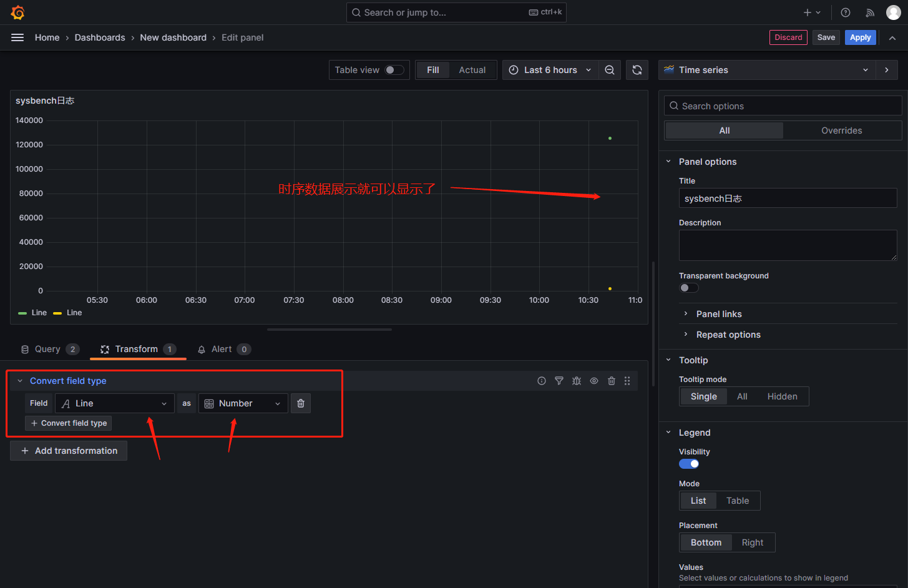Click the Grafana logo icon
The image size is (908, 588).
coord(17,12)
